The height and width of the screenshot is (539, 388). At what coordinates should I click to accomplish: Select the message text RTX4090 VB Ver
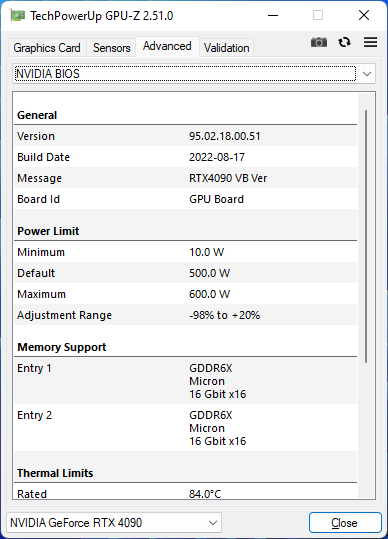(x=228, y=178)
